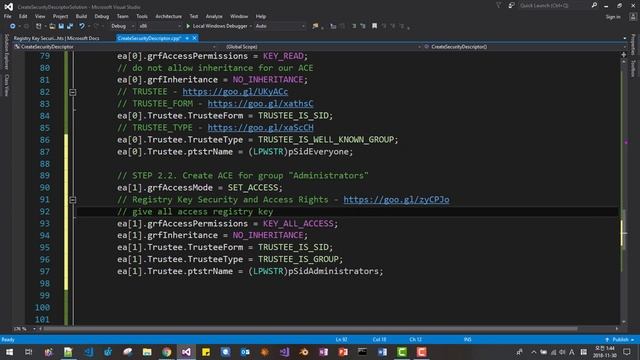640x360 pixels.
Task: Open Task View on the taskbar
Action: 29,352
